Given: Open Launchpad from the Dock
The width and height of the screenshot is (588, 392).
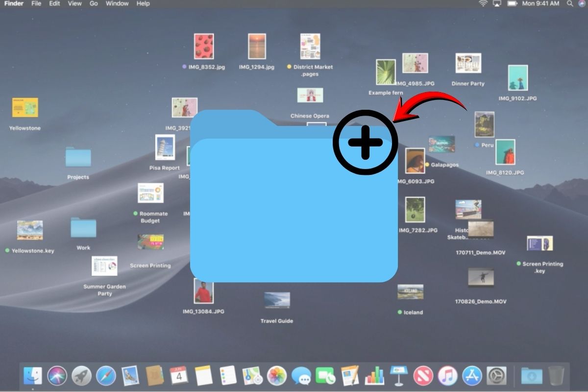Looking at the screenshot, I should 81,376.
